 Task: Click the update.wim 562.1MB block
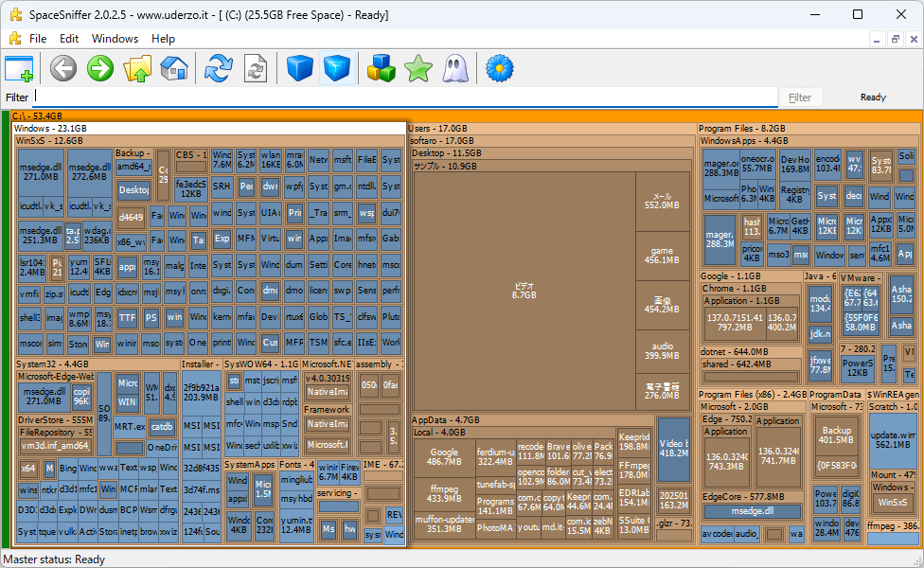click(x=893, y=440)
